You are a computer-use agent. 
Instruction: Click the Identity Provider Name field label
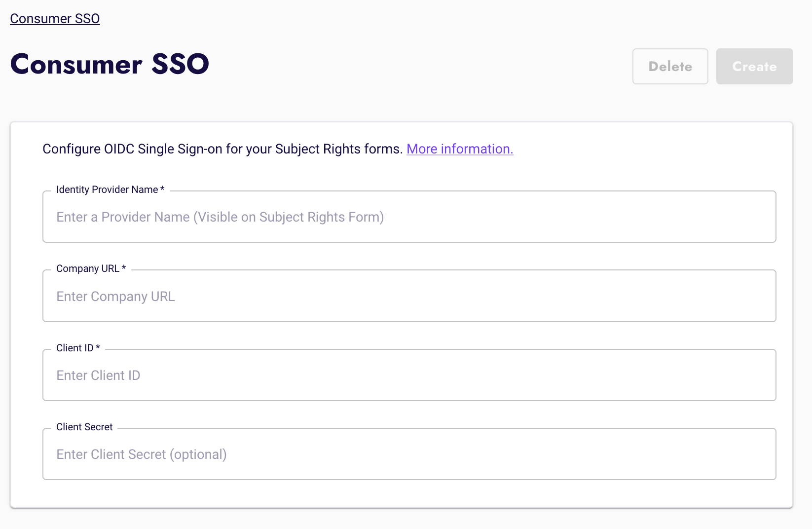point(107,189)
